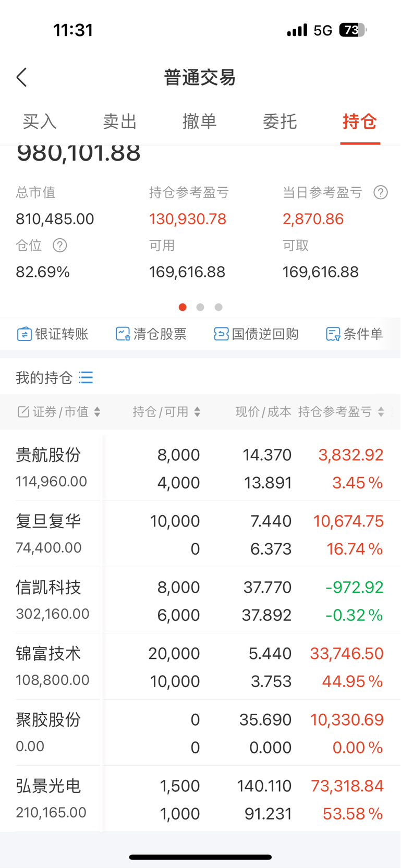Select first page indicator dot
401x868 pixels.
(x=183, y=307)
